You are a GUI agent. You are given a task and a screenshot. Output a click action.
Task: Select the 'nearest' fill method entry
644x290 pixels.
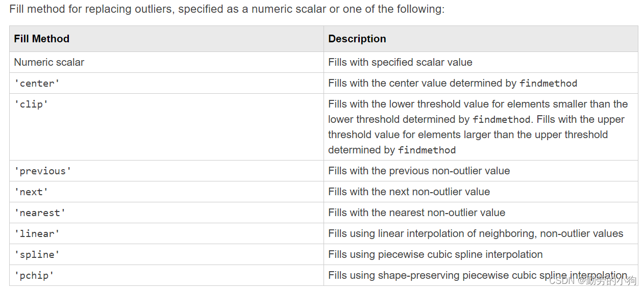pyautogui.click(x=40, y=213)
